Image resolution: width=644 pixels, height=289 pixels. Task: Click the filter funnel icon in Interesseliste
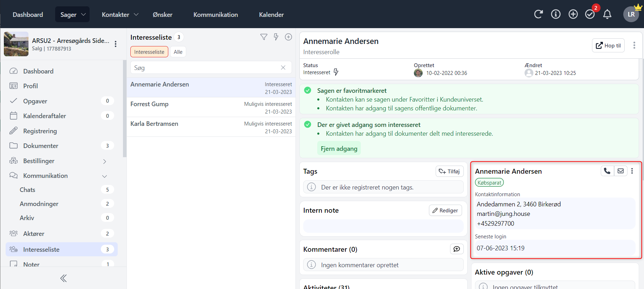click(264, 37)
